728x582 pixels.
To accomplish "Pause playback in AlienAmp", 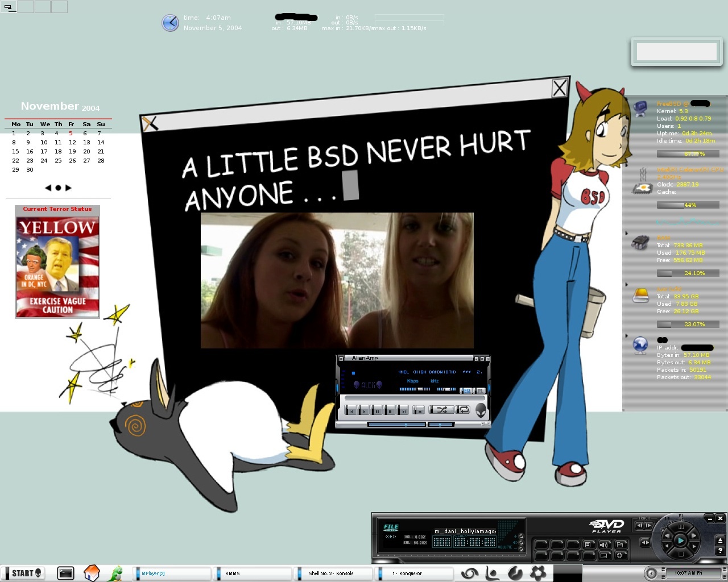I will [376, 410].
